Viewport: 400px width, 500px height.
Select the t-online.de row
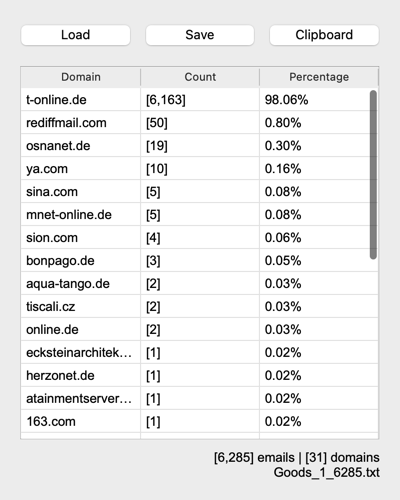[x=199, y=100]
